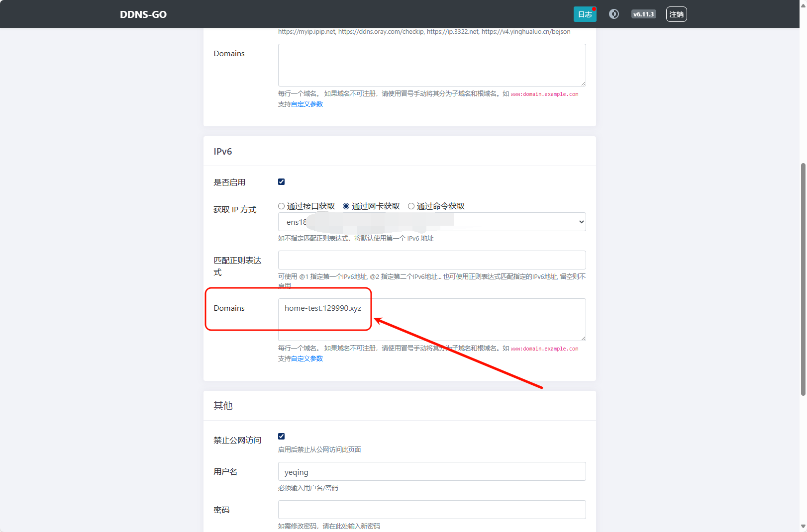Click the 注销 logout button

click(x=676, y=14)
